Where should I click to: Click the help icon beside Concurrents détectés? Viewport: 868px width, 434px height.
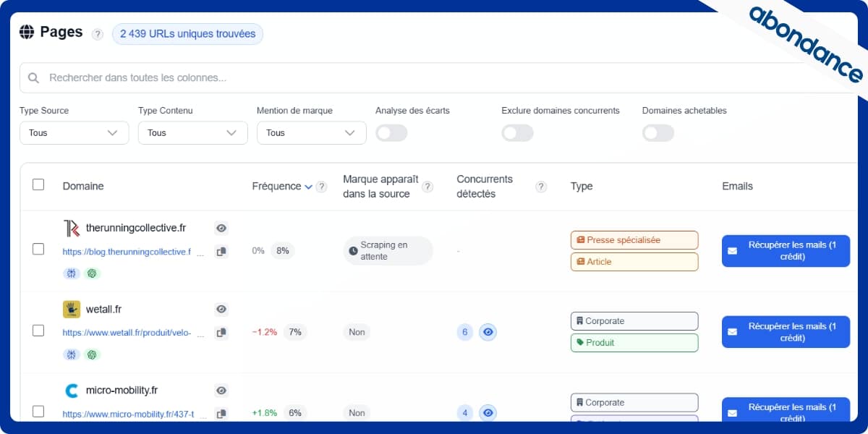[x=540, y=186]
